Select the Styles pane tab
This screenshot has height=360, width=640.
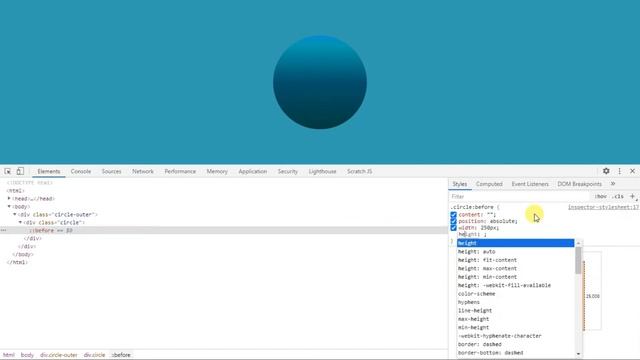[x=460, y=184]
